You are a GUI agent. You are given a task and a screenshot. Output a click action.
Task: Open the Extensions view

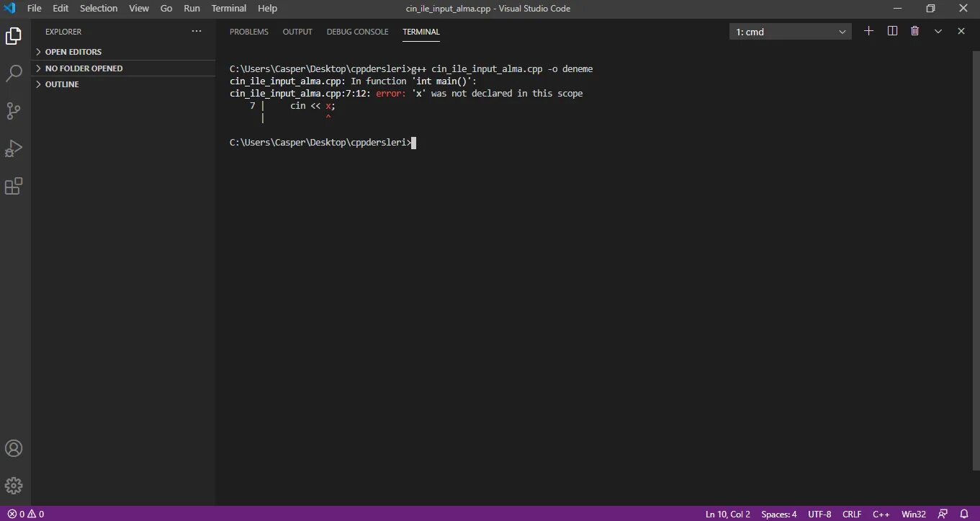pos(14,186)
